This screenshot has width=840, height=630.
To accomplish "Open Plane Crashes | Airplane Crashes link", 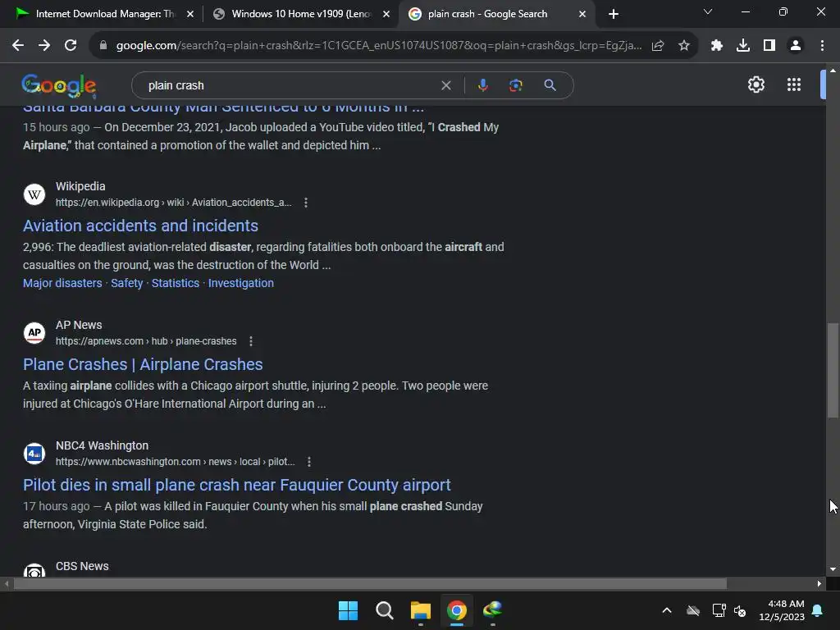I will tap(143, 364).
